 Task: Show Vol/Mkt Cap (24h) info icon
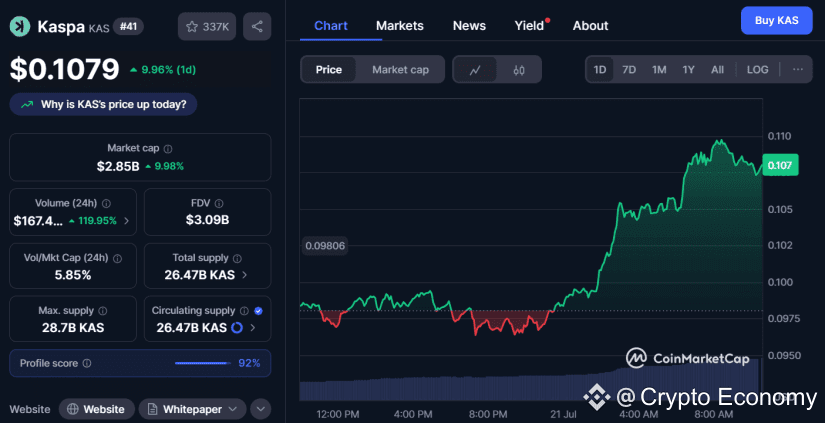pos(117,258)
